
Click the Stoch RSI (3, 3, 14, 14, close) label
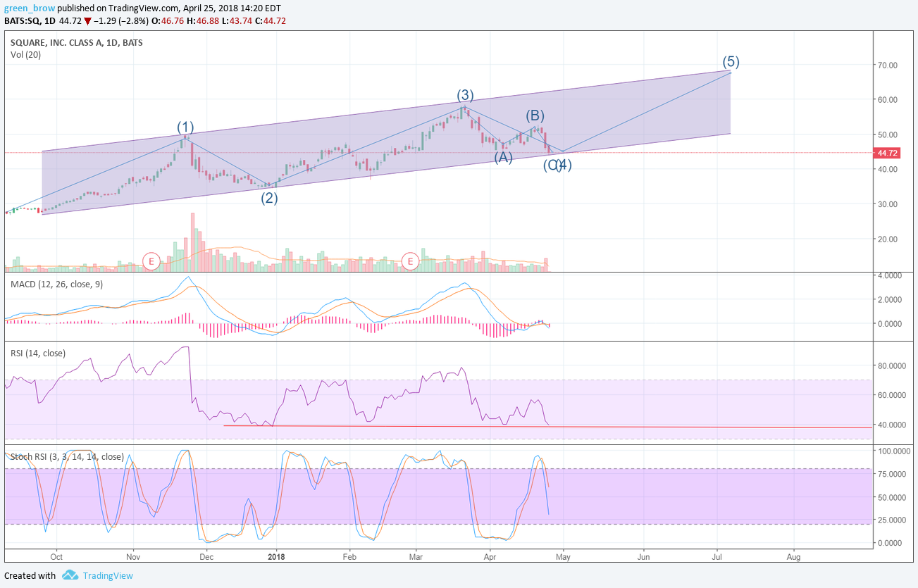point(67,456)
